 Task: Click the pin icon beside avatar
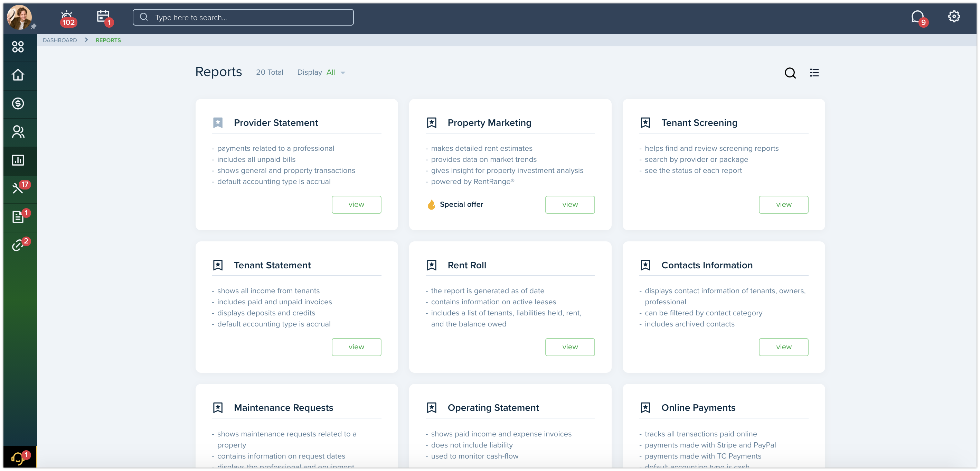coord(34,26)
